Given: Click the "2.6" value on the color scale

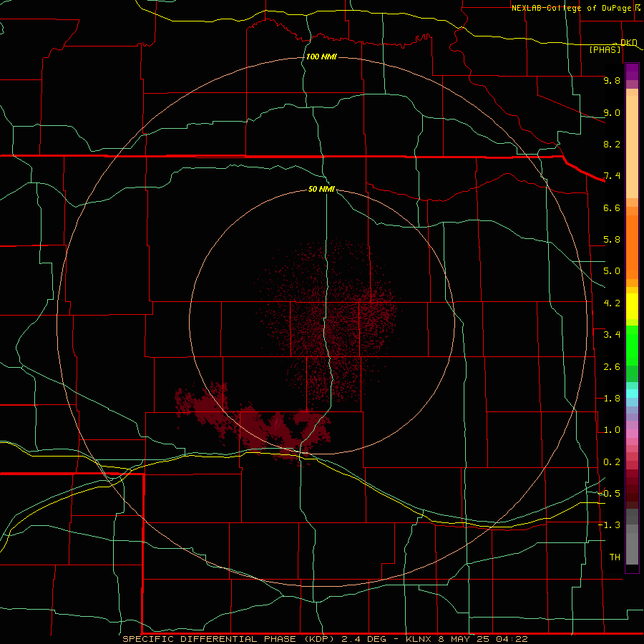Looking at the screenshot, I should 612,367.
